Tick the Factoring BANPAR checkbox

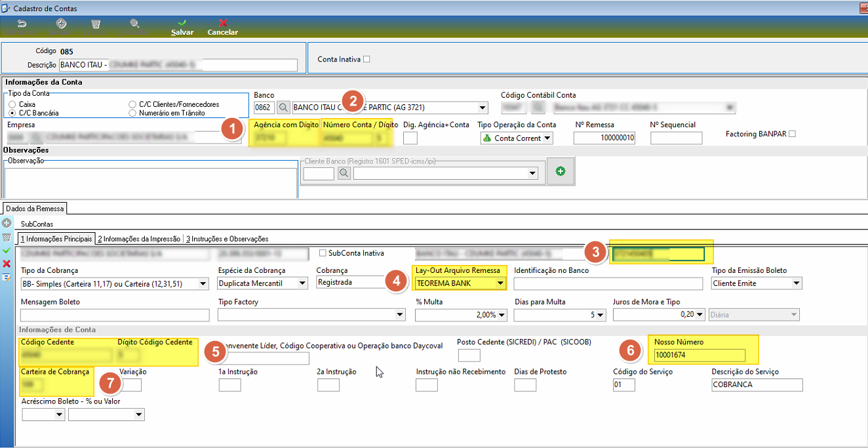[x=792, y=134]
